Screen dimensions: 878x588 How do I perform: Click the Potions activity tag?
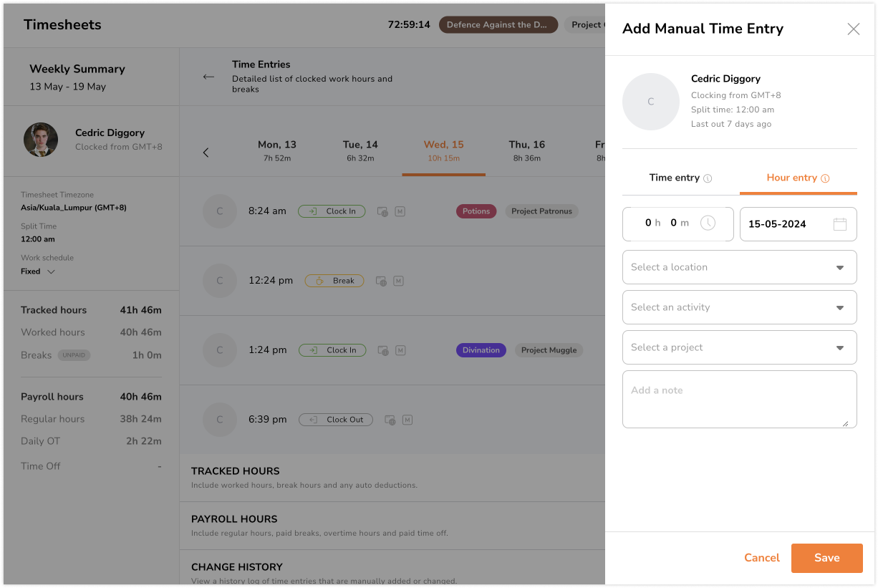[476, 211]
